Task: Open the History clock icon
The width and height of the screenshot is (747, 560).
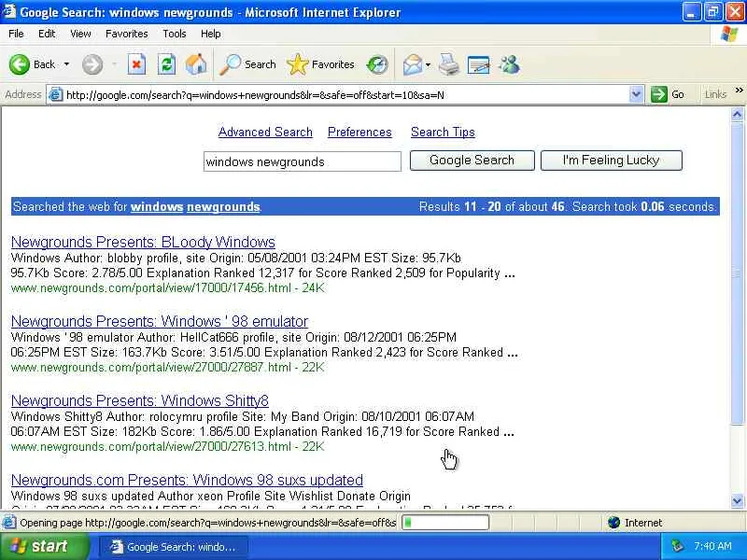Action: coord(377,64)
